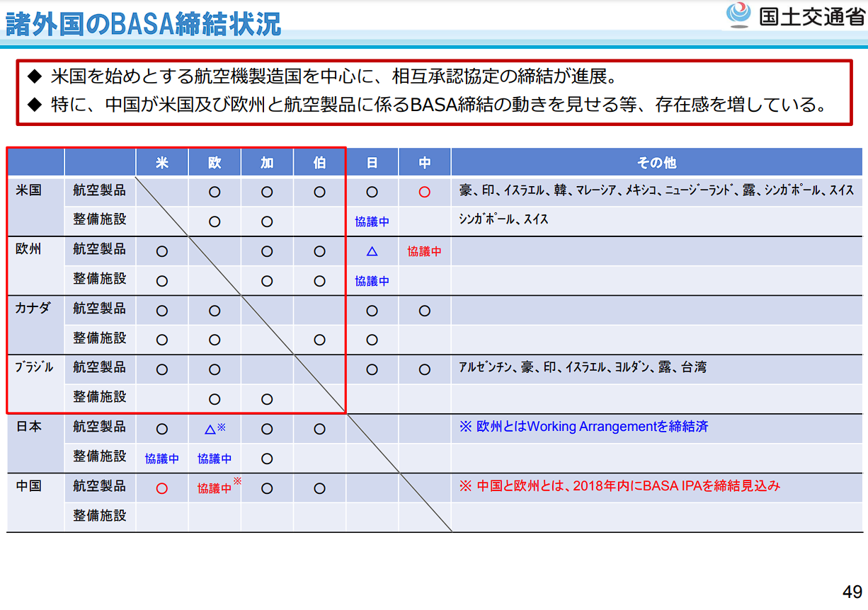This screenshot has height=610, width=868.
Task: Click the first diamond bullet in the red box
Action: tap(35, 76)
